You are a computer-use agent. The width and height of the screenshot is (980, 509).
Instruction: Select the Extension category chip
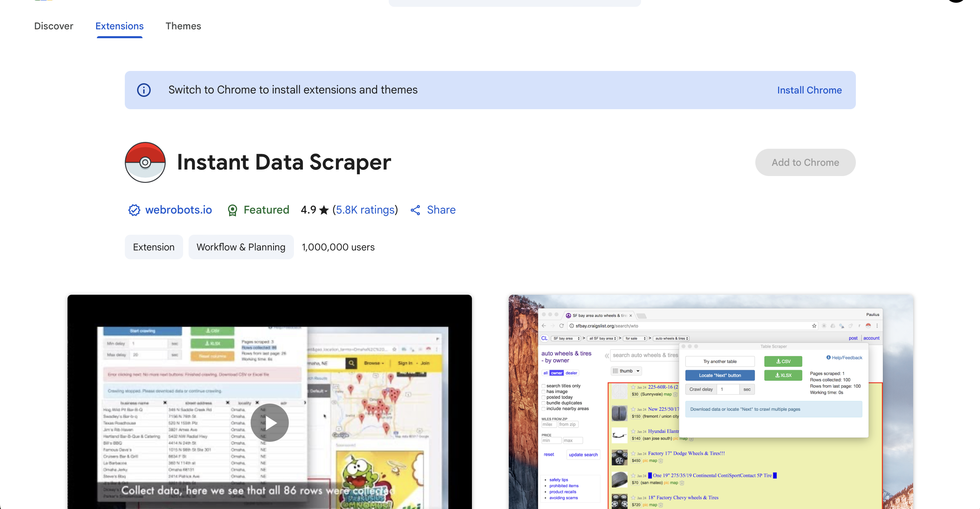154,247
